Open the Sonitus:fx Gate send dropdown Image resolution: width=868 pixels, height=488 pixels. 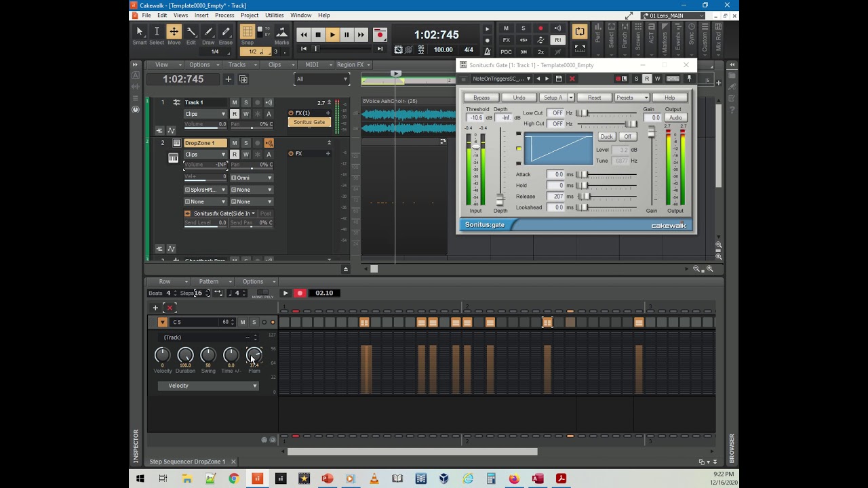pyautogui.click(x=220, y=213)
